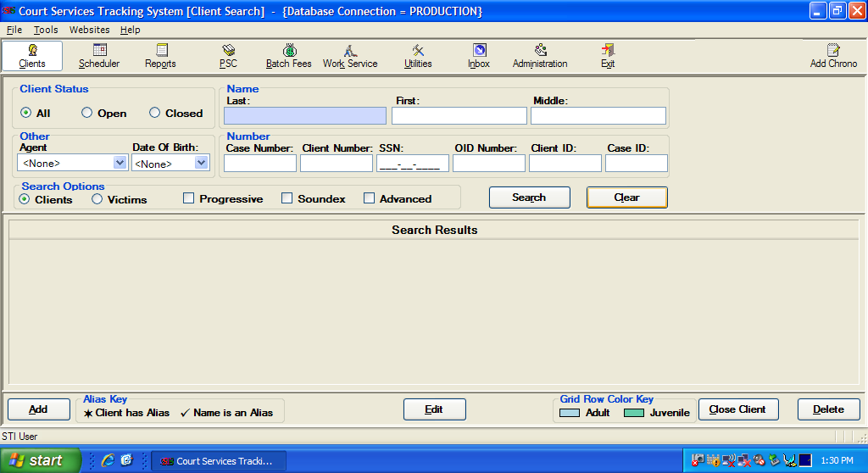Click the Add button
868x473 pixels.
point(38,409)
